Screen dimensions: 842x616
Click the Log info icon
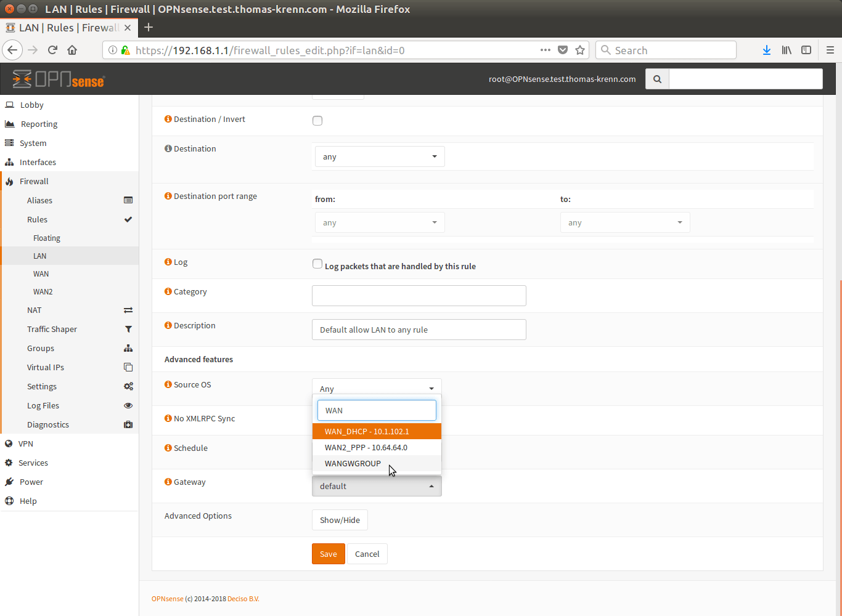click(x=168, y=262)
